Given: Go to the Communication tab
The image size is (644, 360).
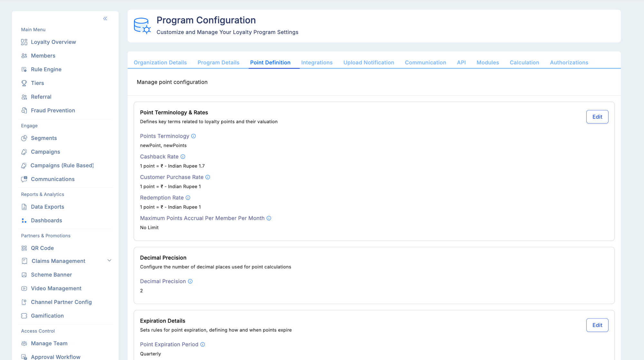Looking at the screenshot, I should 425,62.
